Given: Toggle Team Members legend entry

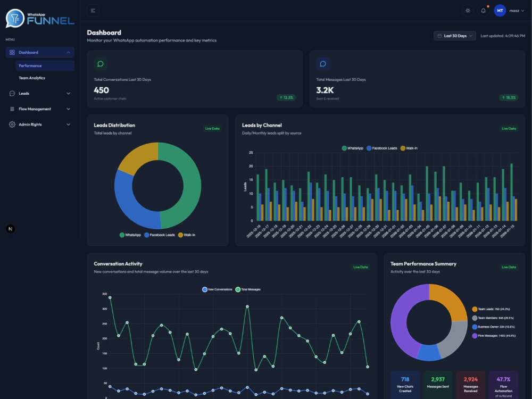Looking at the screenshot, I should pos(493,318).
